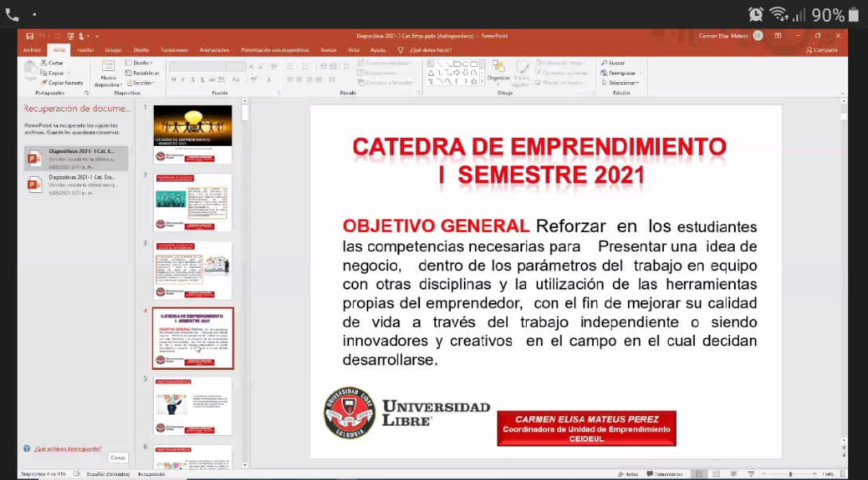Open the Sección dropdown
868x480 pixels.
[x=140, y=83]
